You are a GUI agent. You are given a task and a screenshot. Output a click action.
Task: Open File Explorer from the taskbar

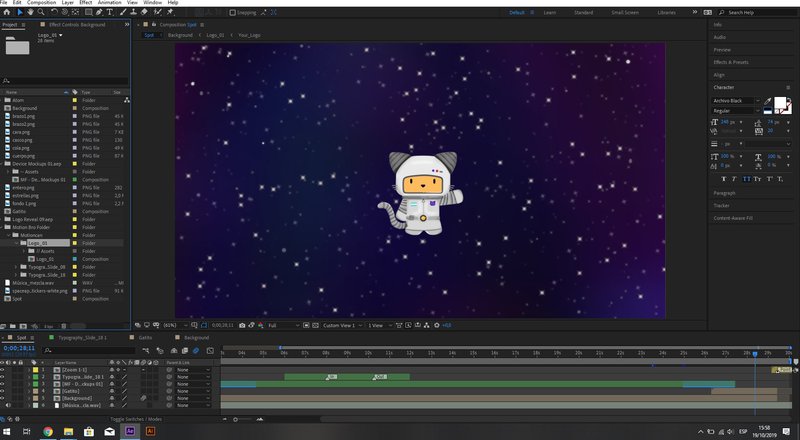click(x=68, y=431)
